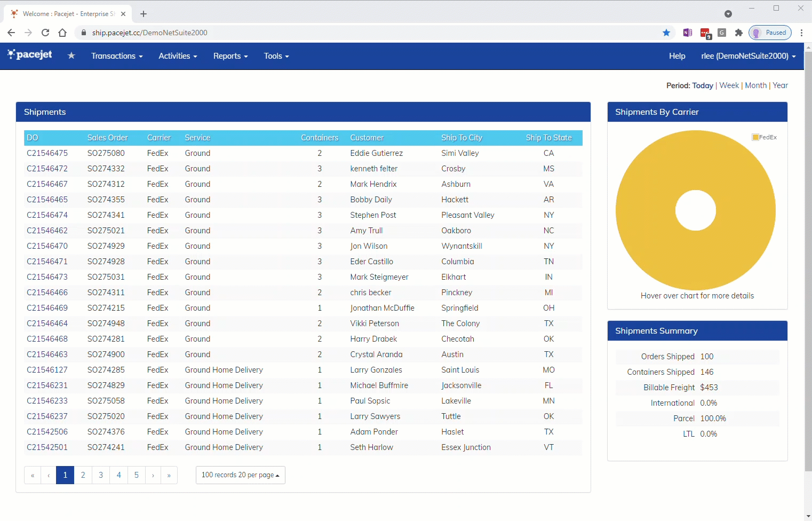Open the Extensions puzzle menu
The height and width of the screenshot is (521, 812).
(x=738, y=33)
